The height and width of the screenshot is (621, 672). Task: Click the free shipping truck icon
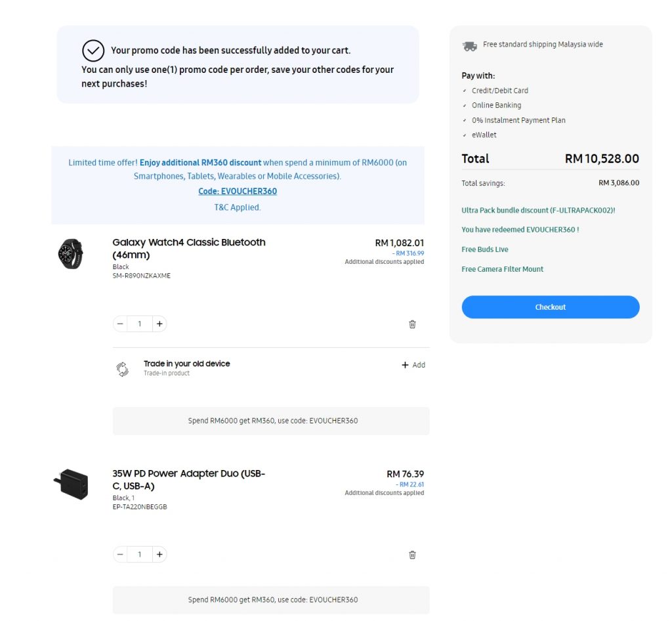[x=469, y=46]
